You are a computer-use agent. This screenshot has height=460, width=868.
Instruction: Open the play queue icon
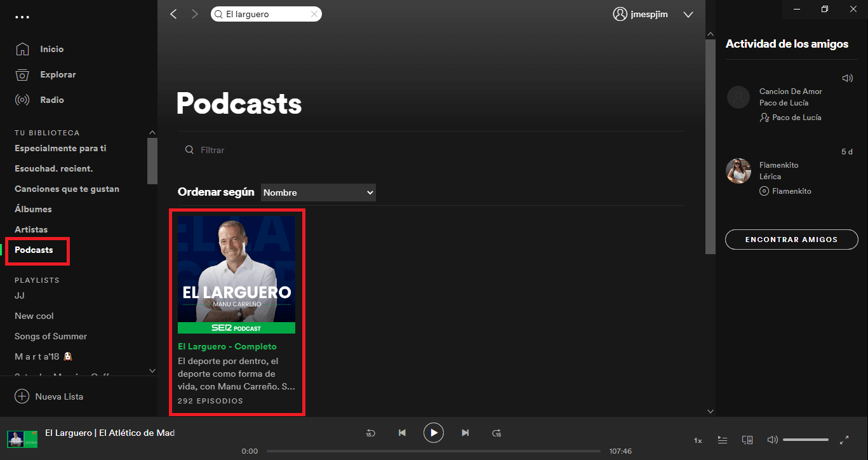[x=722, y=440]
